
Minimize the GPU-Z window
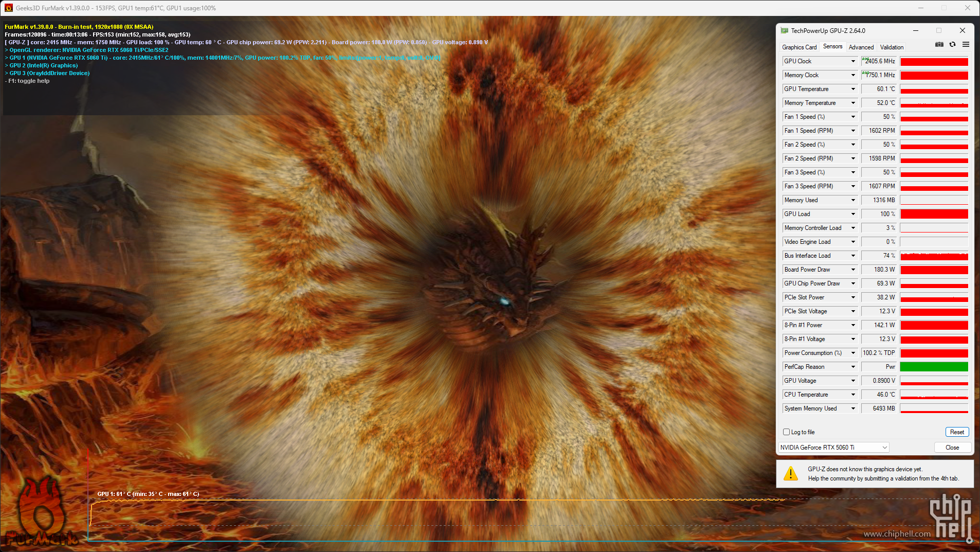(x=916, y=31)
